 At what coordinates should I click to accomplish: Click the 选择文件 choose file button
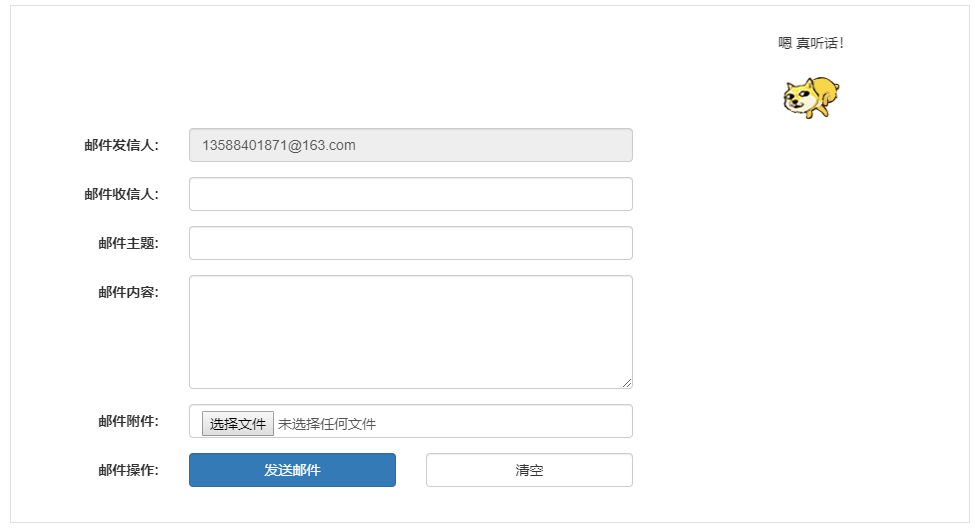238,424
